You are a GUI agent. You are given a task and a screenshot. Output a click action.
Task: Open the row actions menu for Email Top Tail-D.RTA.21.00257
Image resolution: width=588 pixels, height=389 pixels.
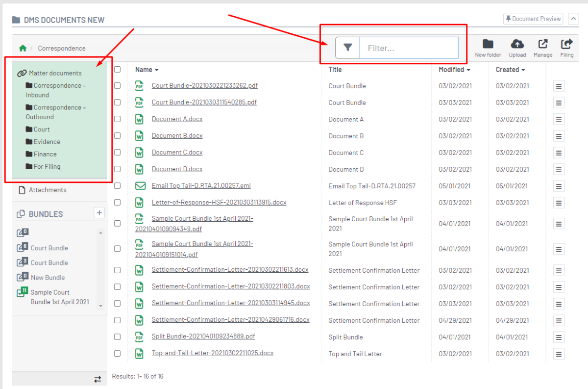559,185
